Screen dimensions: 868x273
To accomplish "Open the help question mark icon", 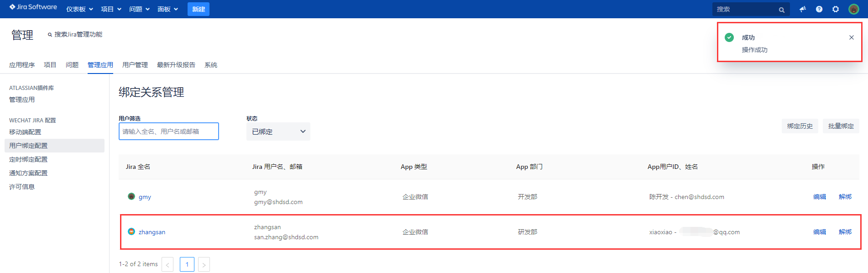I will (x=819, y=9).
